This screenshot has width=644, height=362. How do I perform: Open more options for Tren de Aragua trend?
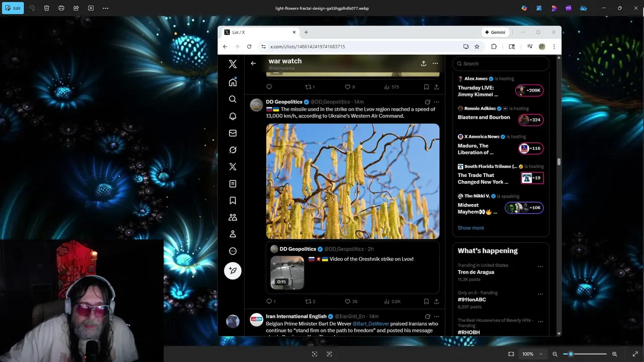coord(540,266)
